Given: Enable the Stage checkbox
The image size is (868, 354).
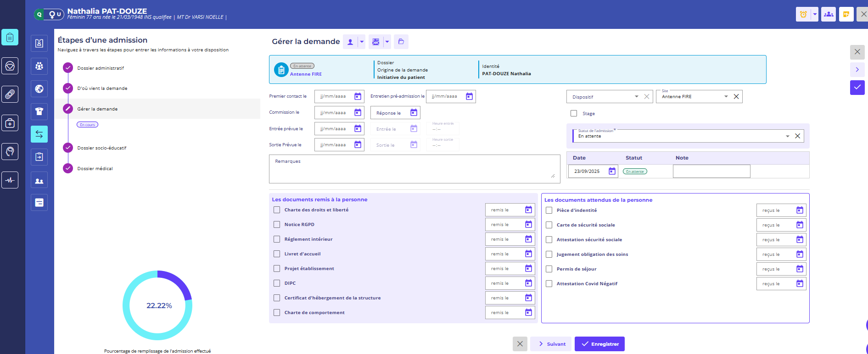Looking at the screenshot, I should [x=574, y=113].
